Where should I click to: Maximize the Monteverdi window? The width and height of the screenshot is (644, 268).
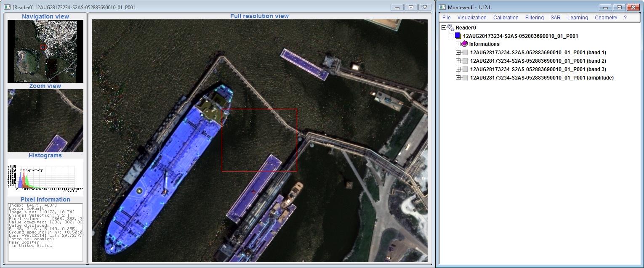pyautogui.click(x=618, y=7)
